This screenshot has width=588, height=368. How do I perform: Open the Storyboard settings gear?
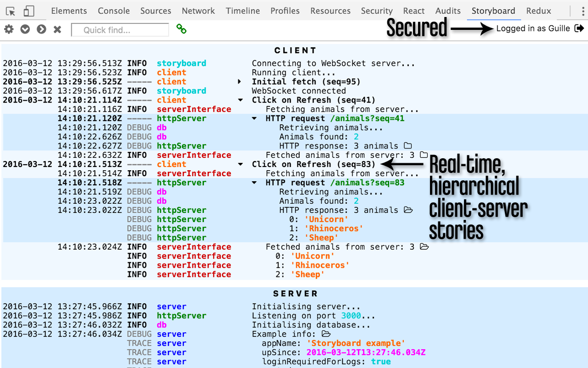coord(9,29)
